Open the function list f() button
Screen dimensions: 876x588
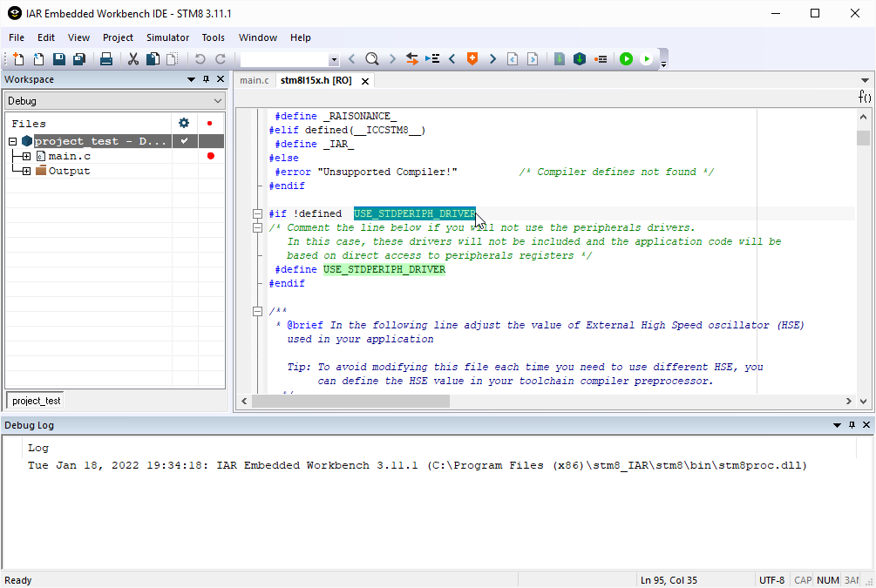865,97
